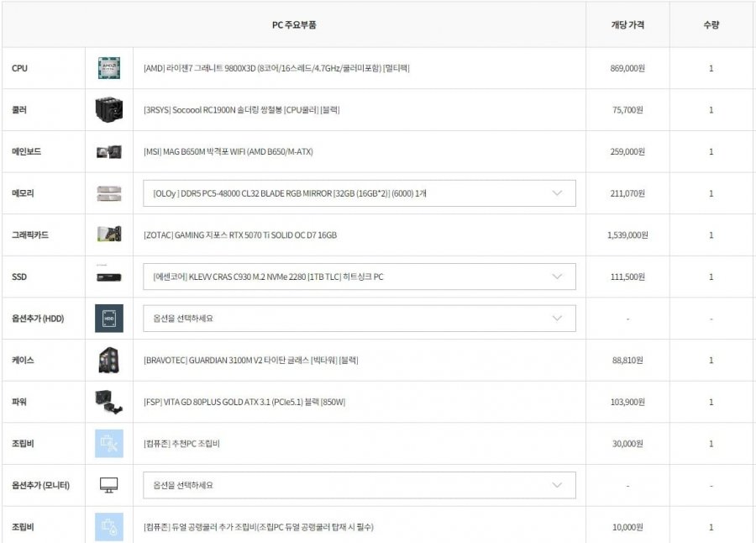Screen dimensions: 756x543
Task: Click the 옵션추가 (HDD) row label
Action: (38, 318)
